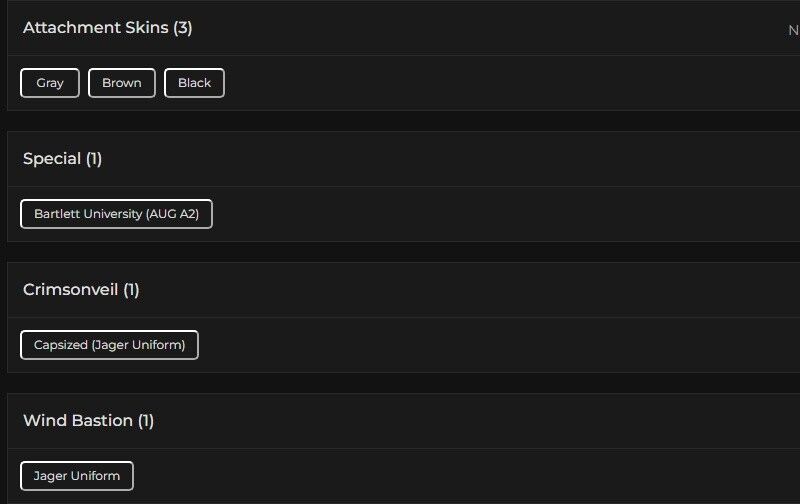Viewport: 800px width, 504px height.
Task: Choose the Brown attachment skin tag
Action: 121,83
